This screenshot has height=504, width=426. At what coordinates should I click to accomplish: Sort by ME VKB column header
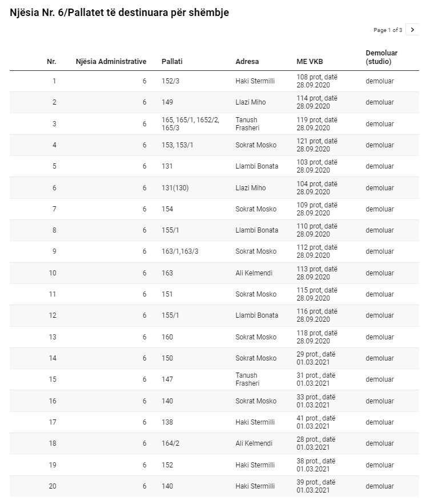pos(310,62)
